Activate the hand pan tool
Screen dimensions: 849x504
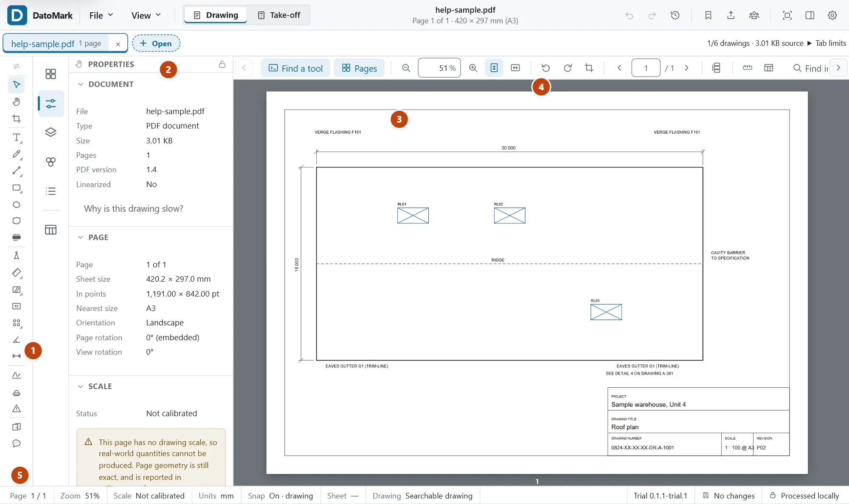17,101
